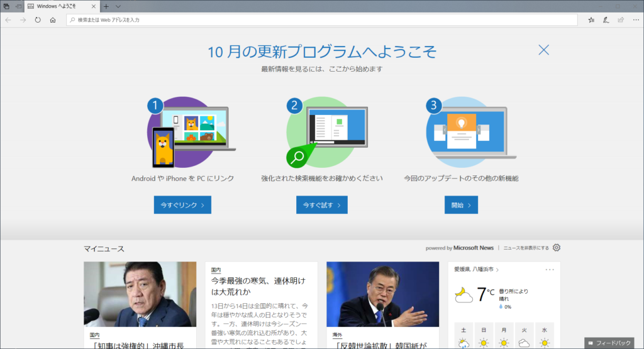Open weather card ellipsis options
This screenshot has height=349, width=644.
tap(550, 270)
